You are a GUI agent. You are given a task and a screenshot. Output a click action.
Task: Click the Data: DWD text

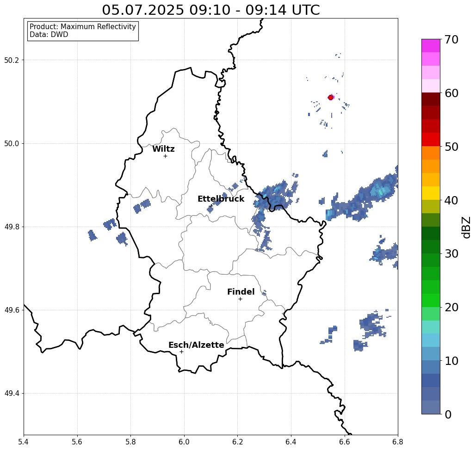tap(49, 35)
